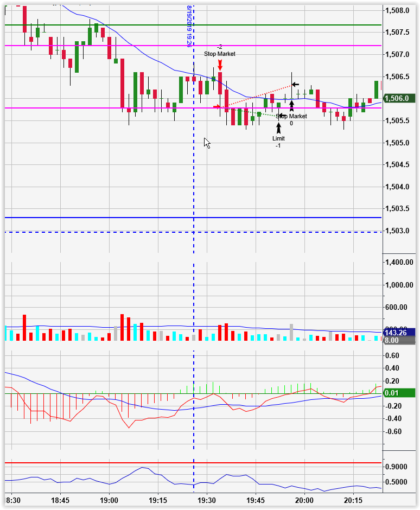
Task: Click the gray 8.00 volume marker
Action: point(399,340)
